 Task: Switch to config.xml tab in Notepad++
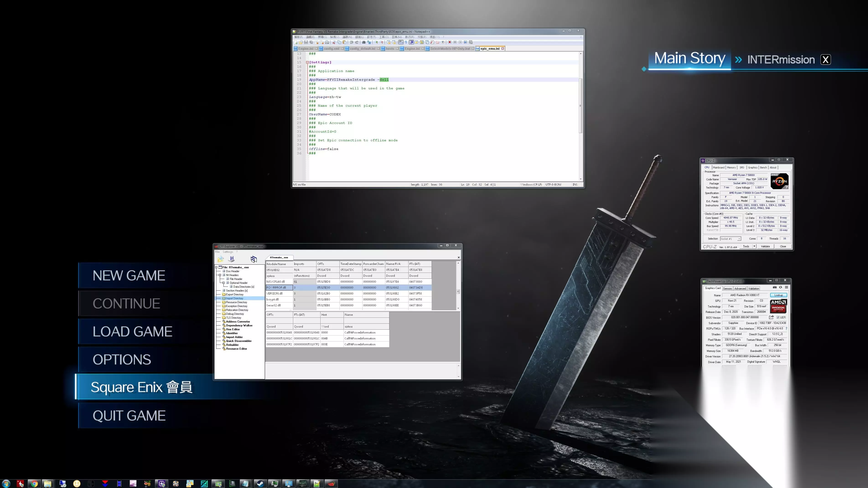point(331,49)
